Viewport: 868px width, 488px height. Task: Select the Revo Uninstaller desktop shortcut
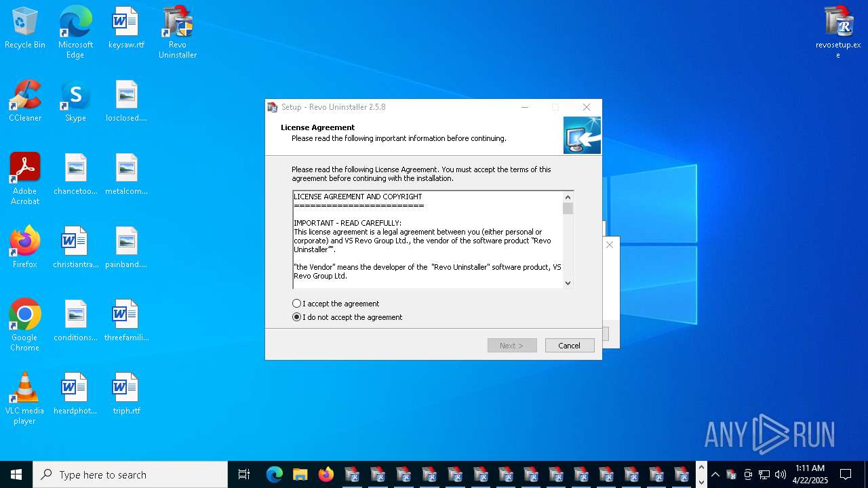click(x=178, y=33)
